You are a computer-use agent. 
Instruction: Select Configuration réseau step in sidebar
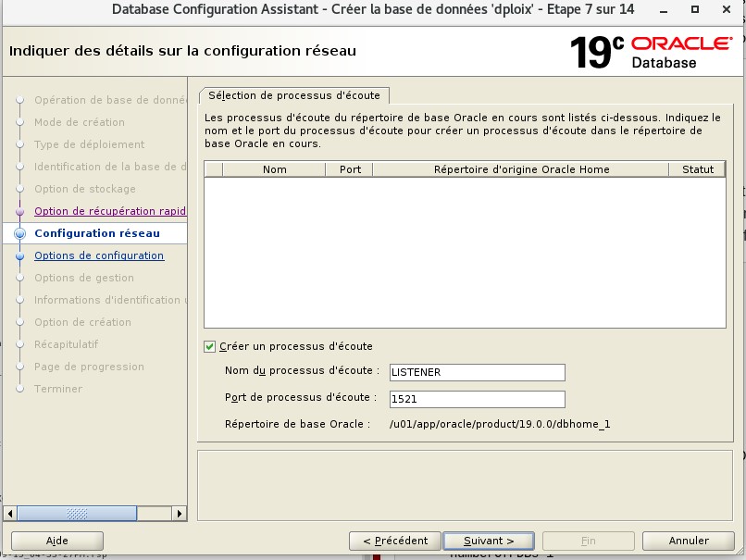(97, 233)
